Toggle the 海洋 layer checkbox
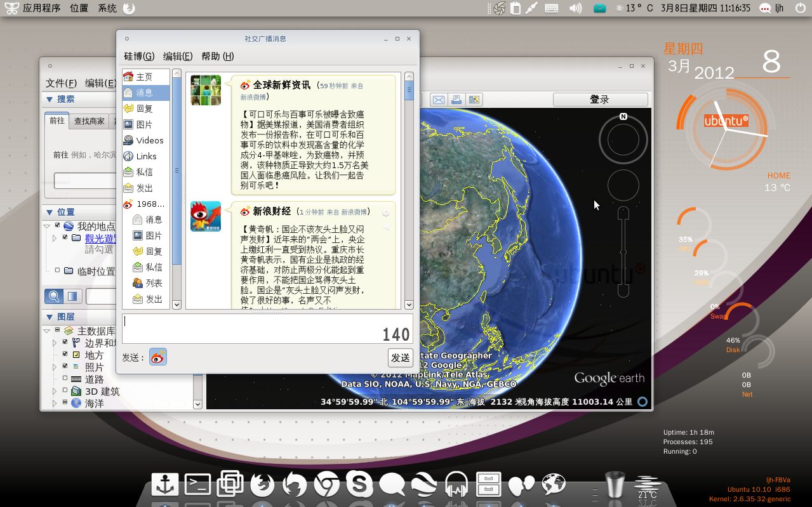 65,402
